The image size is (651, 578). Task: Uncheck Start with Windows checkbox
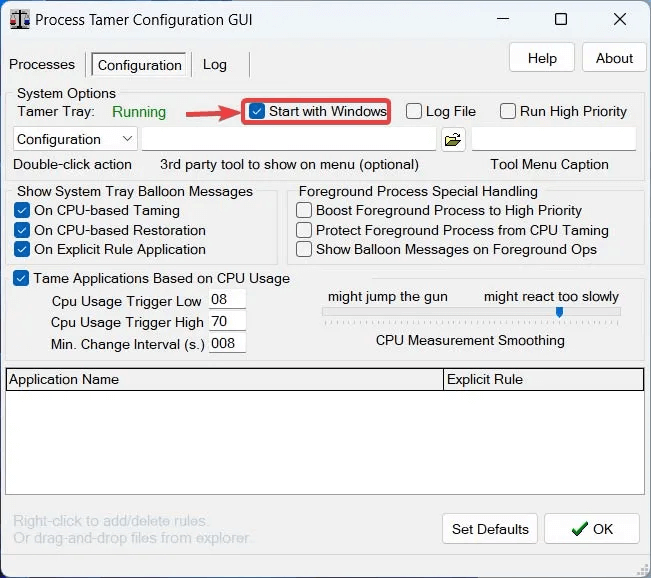(257, 111)
